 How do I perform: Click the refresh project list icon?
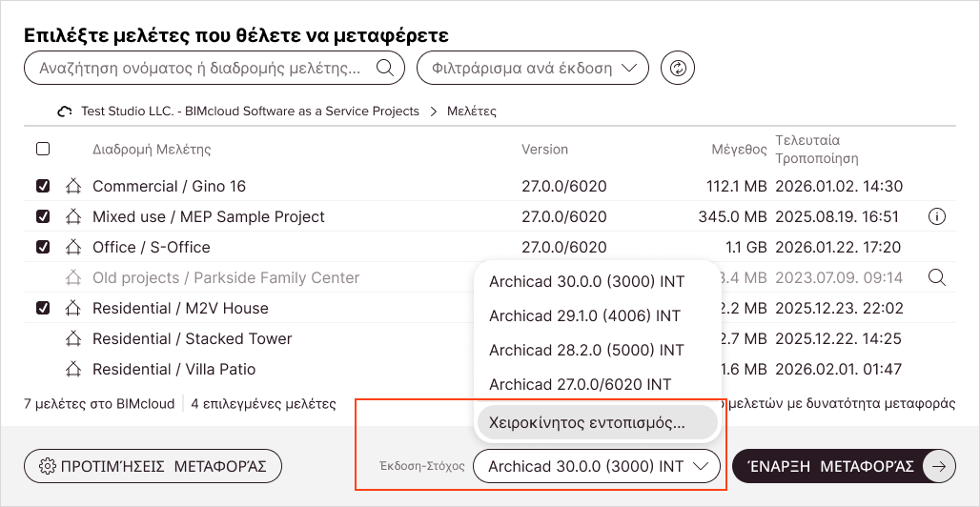click(678, 68)
